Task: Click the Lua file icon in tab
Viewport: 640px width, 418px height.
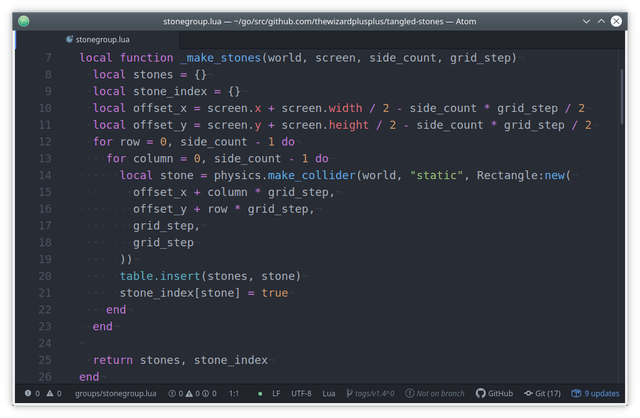Action: pyautogui.click(x=69, y=39)
